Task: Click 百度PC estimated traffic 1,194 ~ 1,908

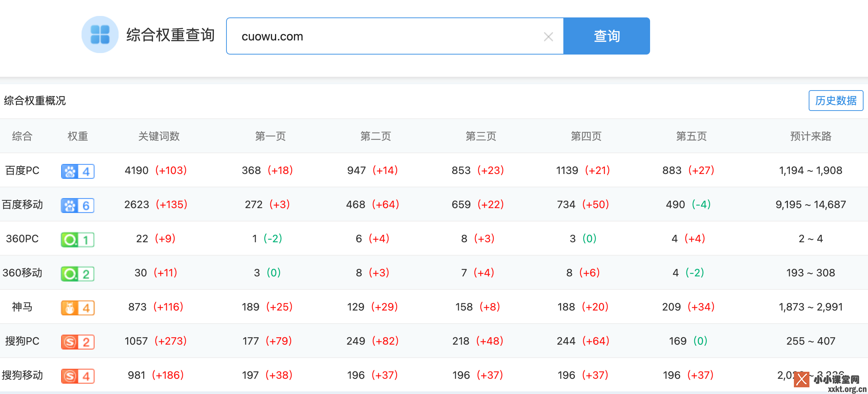Action: 811,170
